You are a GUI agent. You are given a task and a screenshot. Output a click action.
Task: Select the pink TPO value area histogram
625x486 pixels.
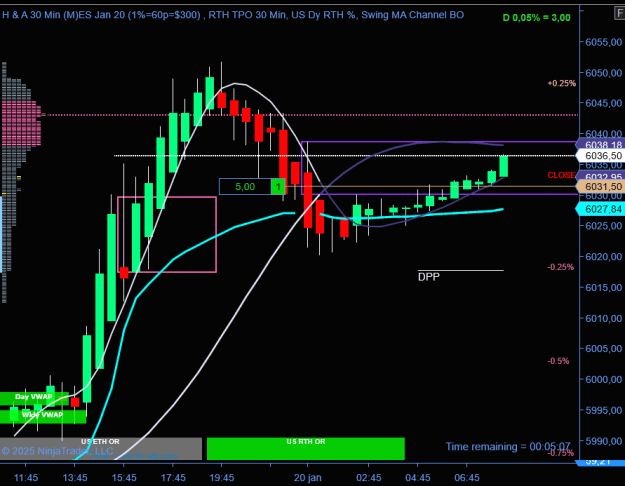(21, 123)
